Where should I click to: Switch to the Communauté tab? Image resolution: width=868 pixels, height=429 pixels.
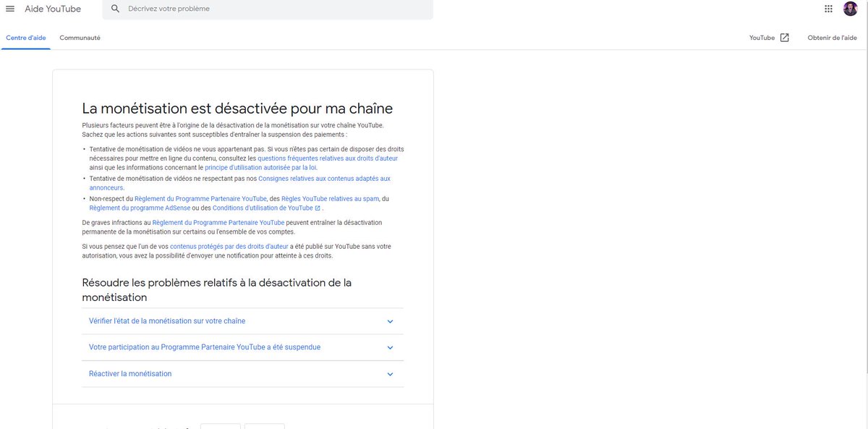[80, 38]
